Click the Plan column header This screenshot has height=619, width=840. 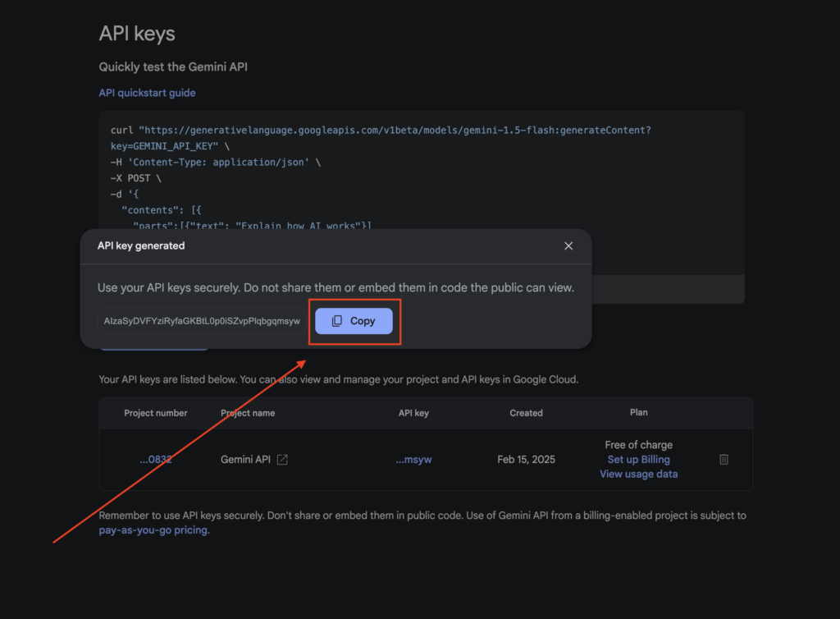coord(638,412)
